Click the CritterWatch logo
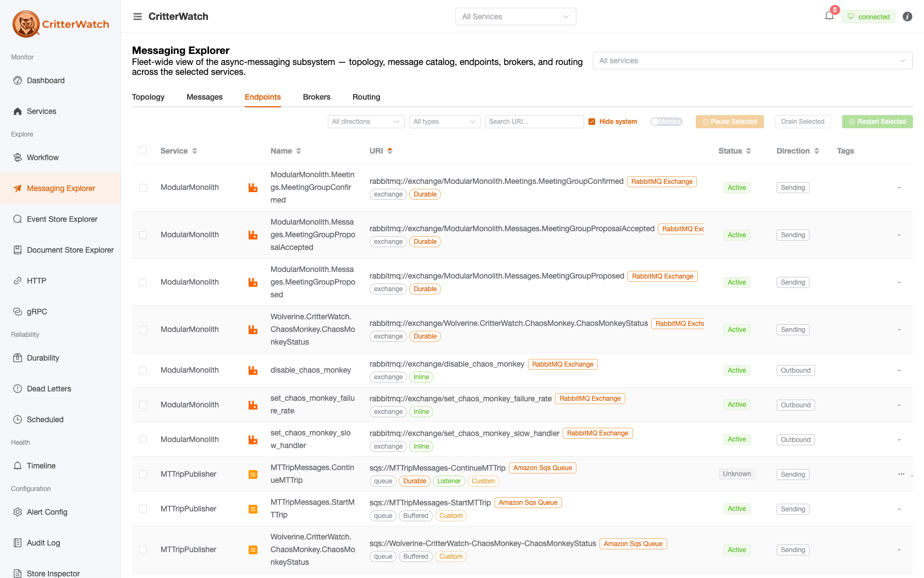The width and height of the screenshot is (924, 578). (61, 24)
